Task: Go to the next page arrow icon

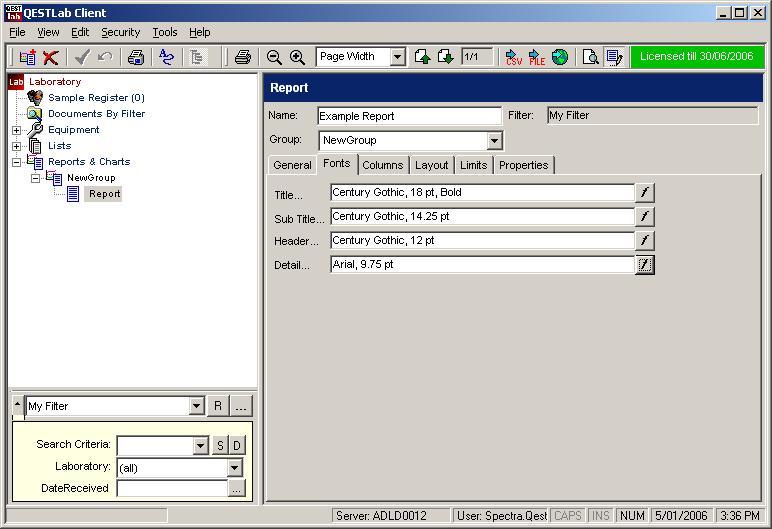Action: pos(446,58)
